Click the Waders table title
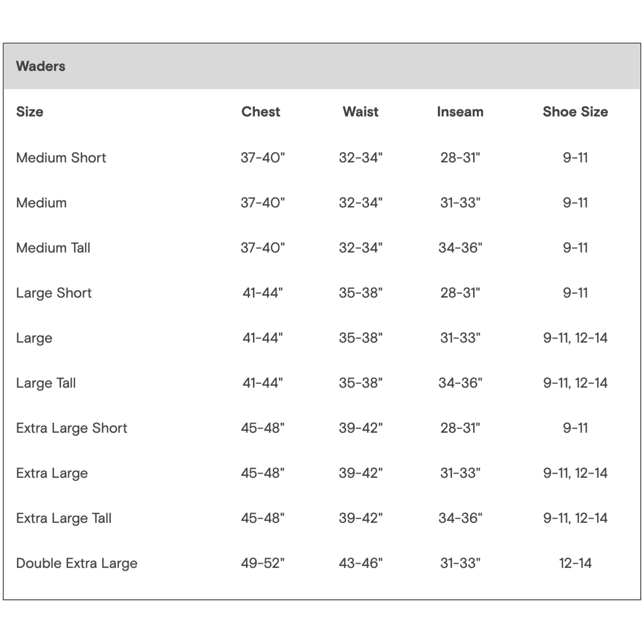 41,66
